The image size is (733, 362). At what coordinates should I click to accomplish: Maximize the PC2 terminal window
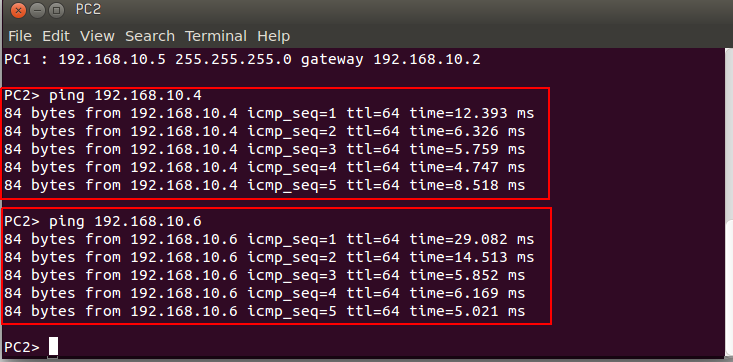coord(57,10)
